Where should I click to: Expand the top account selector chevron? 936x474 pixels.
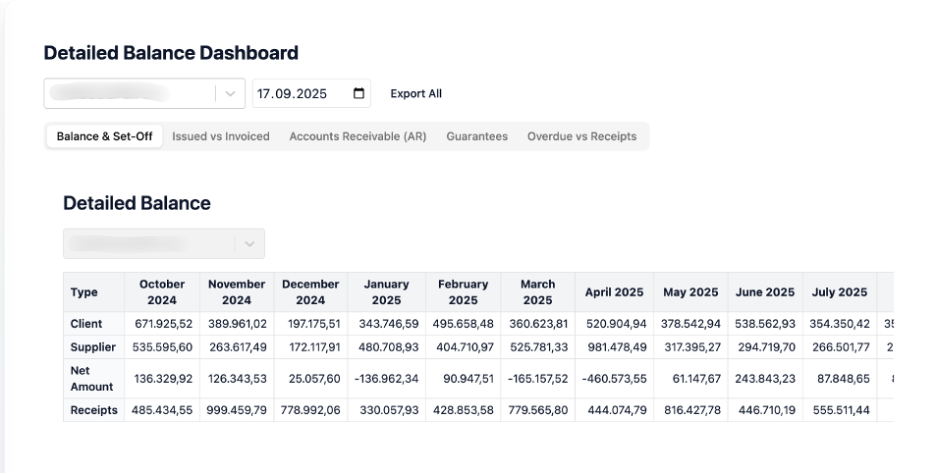click(x=230, y=94)
